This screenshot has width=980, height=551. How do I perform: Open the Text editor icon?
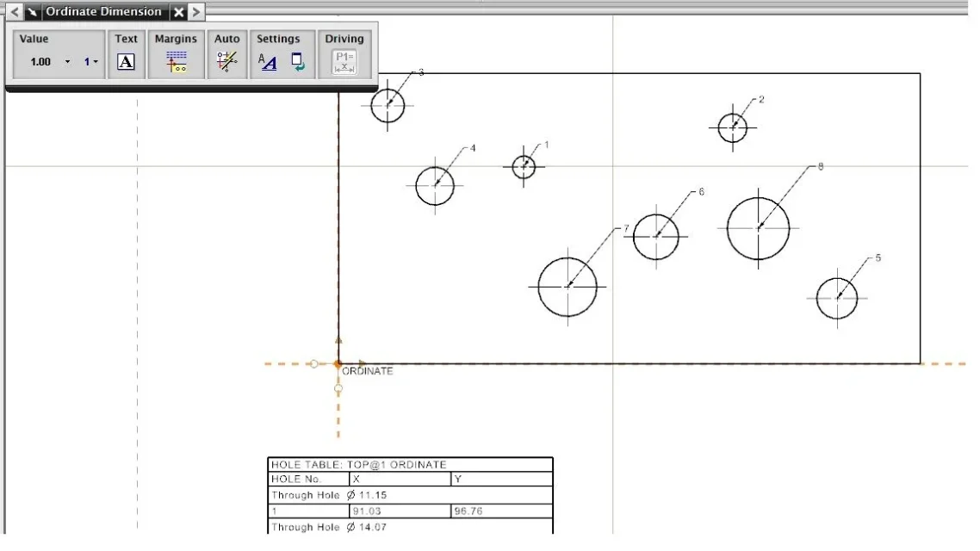[x=126, y=62]
